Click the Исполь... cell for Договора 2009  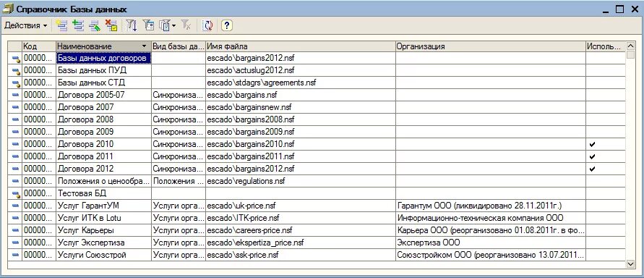(x=606, y=132)
